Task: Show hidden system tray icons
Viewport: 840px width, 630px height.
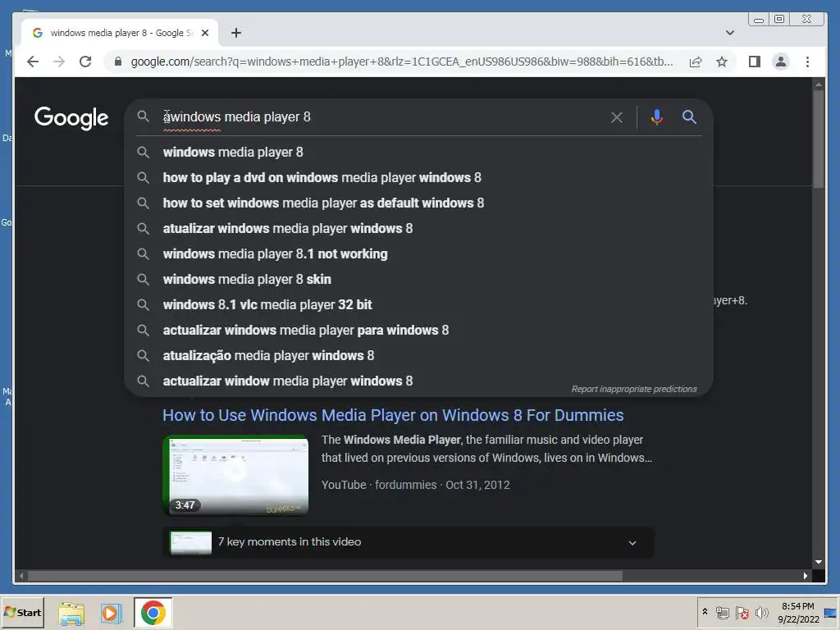Action: point(705,612)
